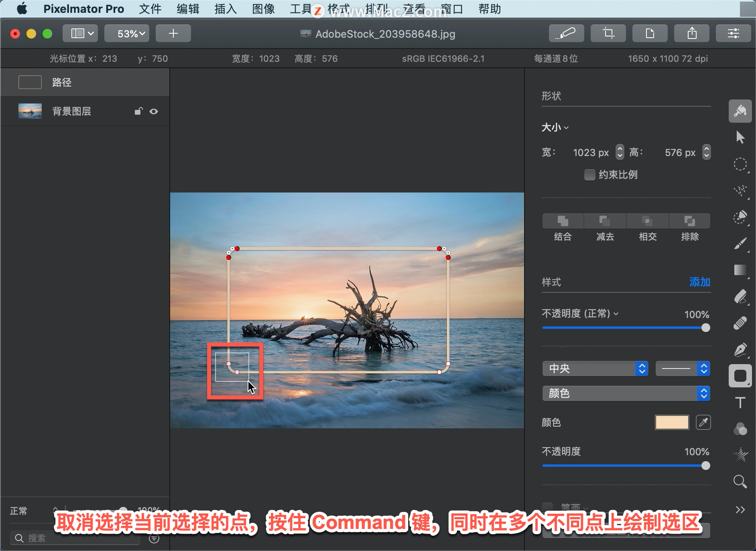
Task: Open the 图像 menu
Action: pos(263,9)
